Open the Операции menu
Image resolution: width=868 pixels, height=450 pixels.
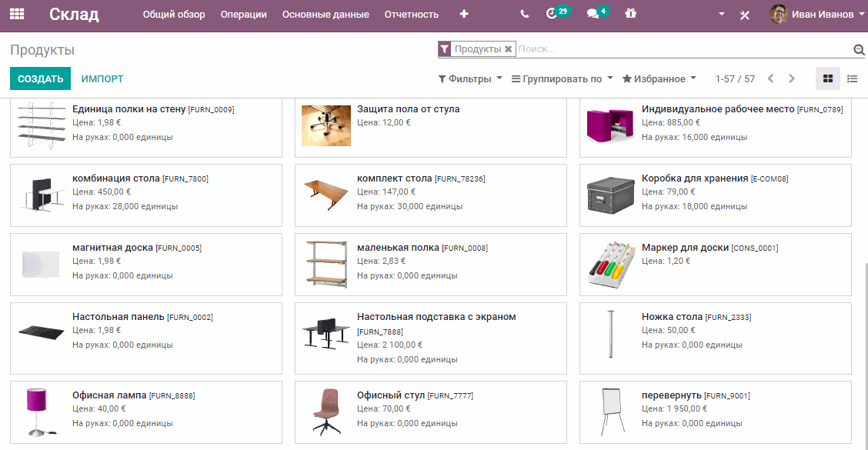pyautogui.click(x=243, y=14)
